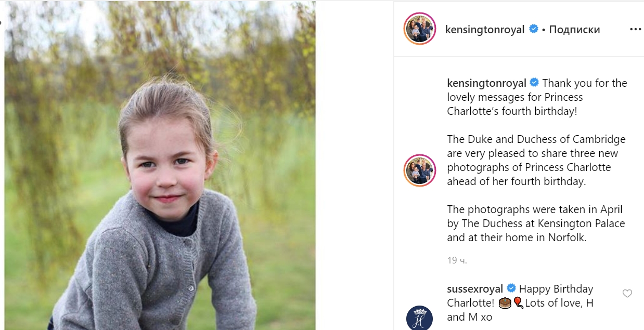The height and width of the screenshot is (330, 644).
Task: Click the verified badge in the post header
Action: coord(533,29)
